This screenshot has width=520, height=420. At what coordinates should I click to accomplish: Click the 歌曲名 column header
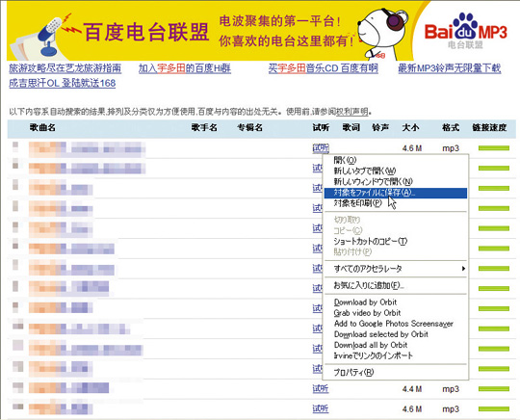pyautogui.click(x=42, y=128)
